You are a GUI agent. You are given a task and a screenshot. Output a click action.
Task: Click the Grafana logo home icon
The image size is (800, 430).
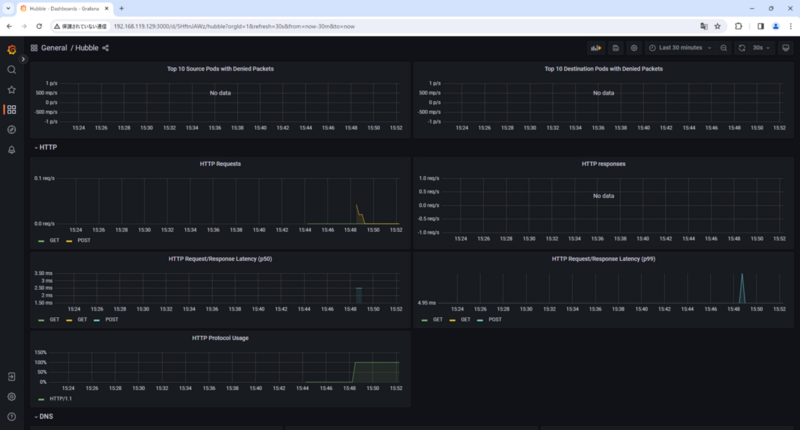click(11, 49)
